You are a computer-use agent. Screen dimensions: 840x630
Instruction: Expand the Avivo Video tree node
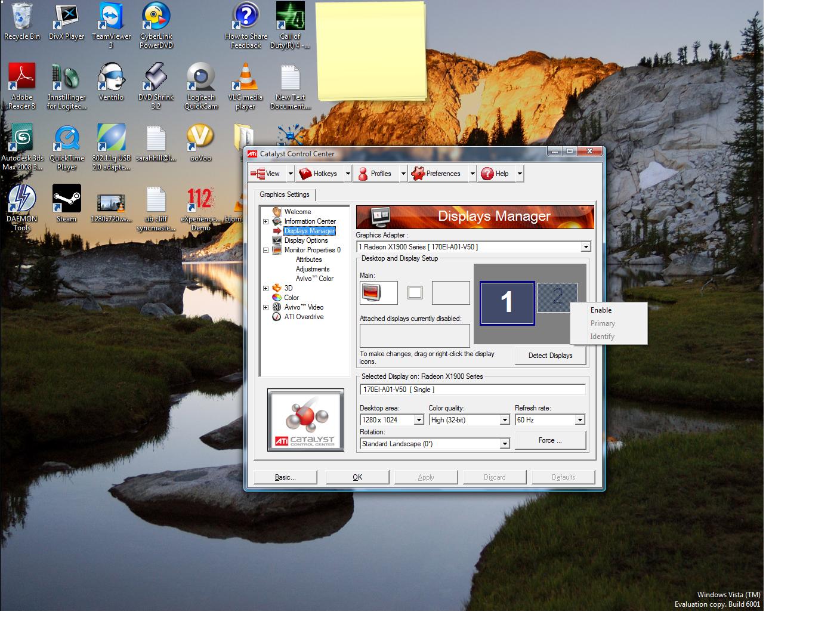pyautogui.click(x=265, y=307)
